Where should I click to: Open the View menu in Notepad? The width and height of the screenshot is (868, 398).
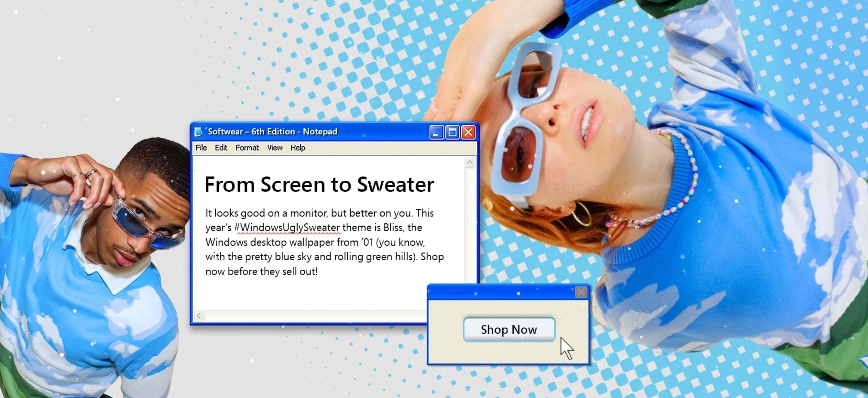click(275, 147)
